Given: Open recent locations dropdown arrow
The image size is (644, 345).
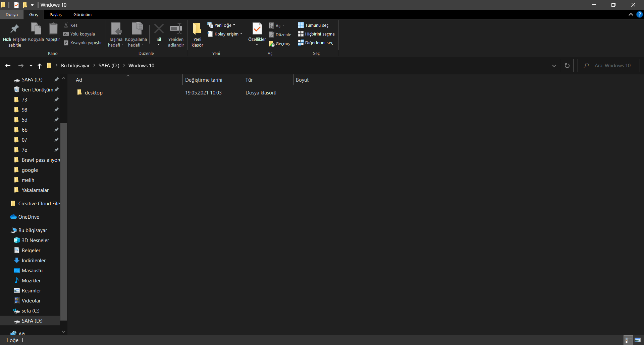Looking at the screenshot, I should click(31, 66).
